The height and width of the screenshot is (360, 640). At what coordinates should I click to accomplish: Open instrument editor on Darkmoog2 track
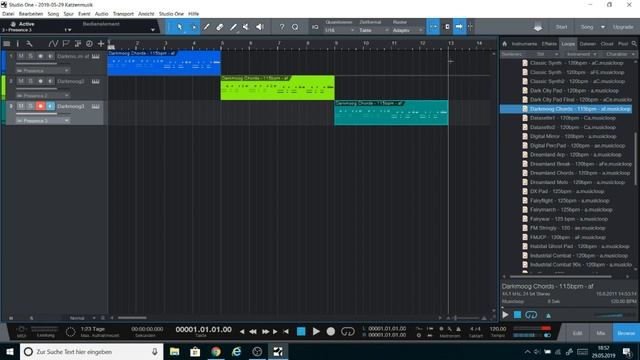(96, 81)
